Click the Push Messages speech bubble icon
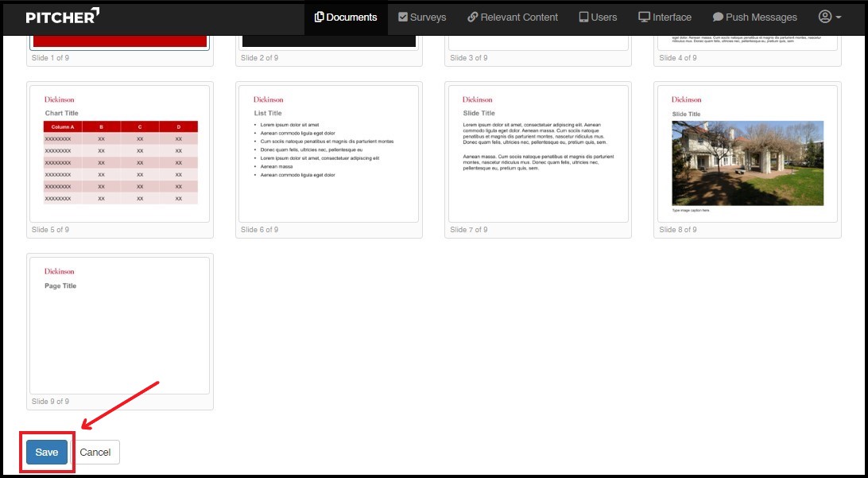 coord(718,17)
